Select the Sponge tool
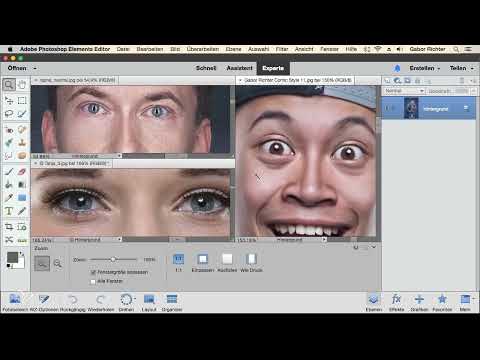The image size is (480, 360). click(22, 156)
